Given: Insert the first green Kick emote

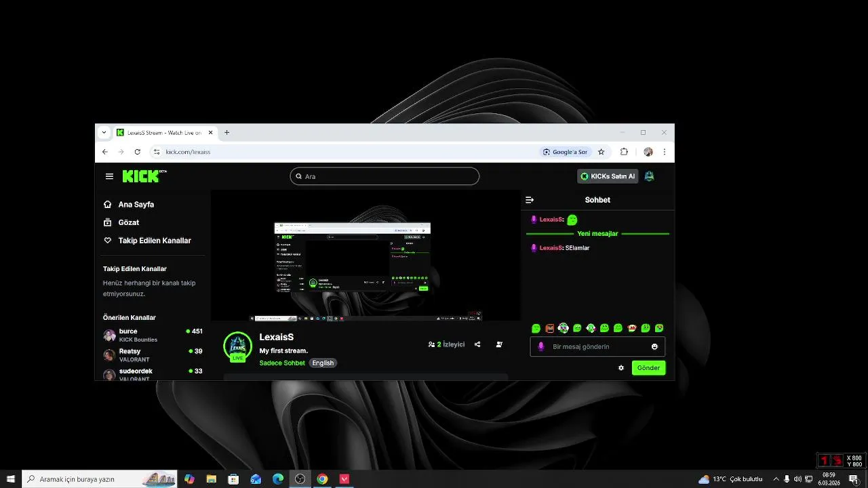Looking at the screenshot, I should pos(536,328).
